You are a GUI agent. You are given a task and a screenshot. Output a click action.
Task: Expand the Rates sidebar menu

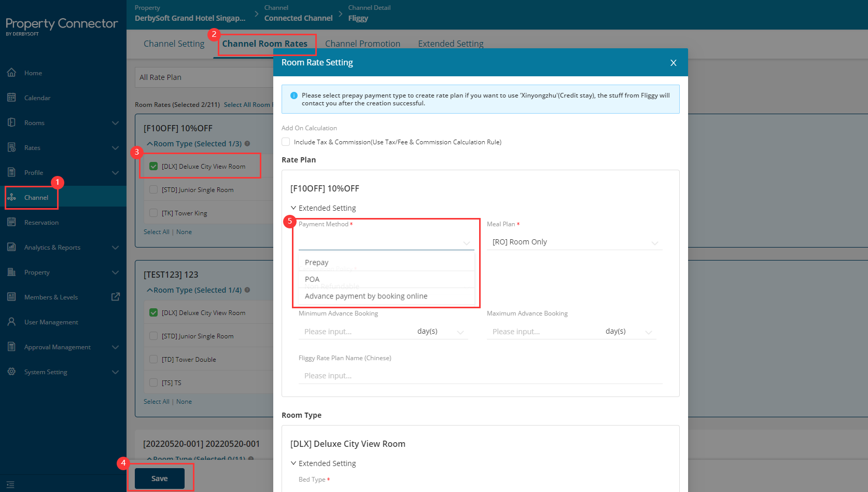coord(115,148)
